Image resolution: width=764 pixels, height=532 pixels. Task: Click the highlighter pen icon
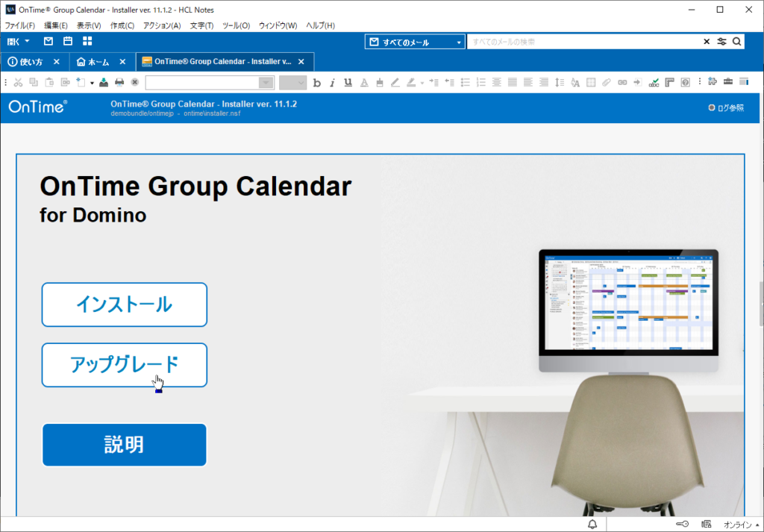coord(412,82)
